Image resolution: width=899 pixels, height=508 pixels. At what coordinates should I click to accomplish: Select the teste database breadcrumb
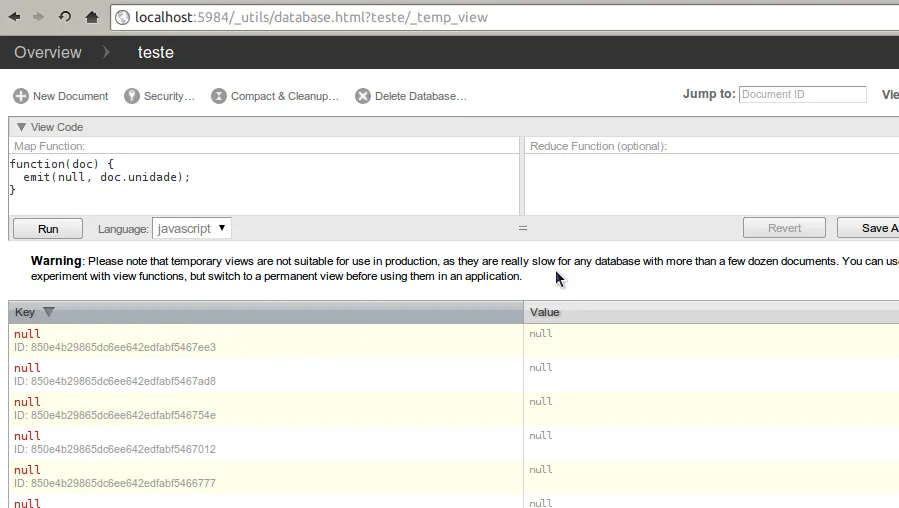(155, 52)
